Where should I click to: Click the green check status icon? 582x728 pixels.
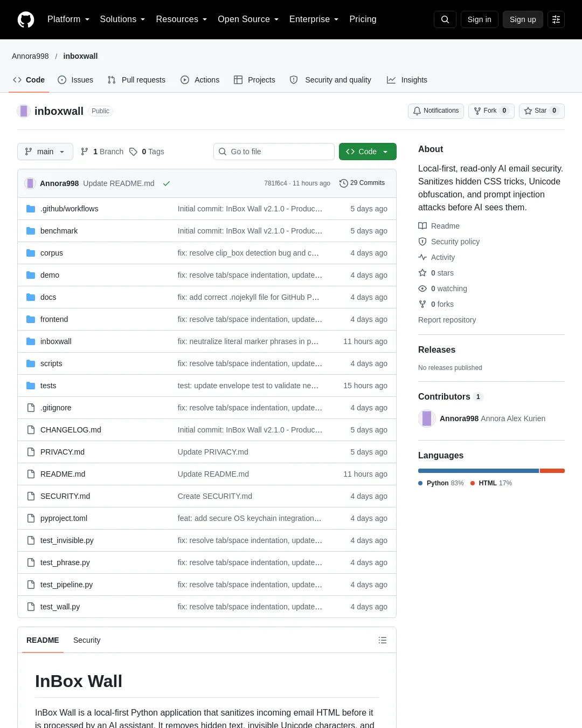[167, 183]
